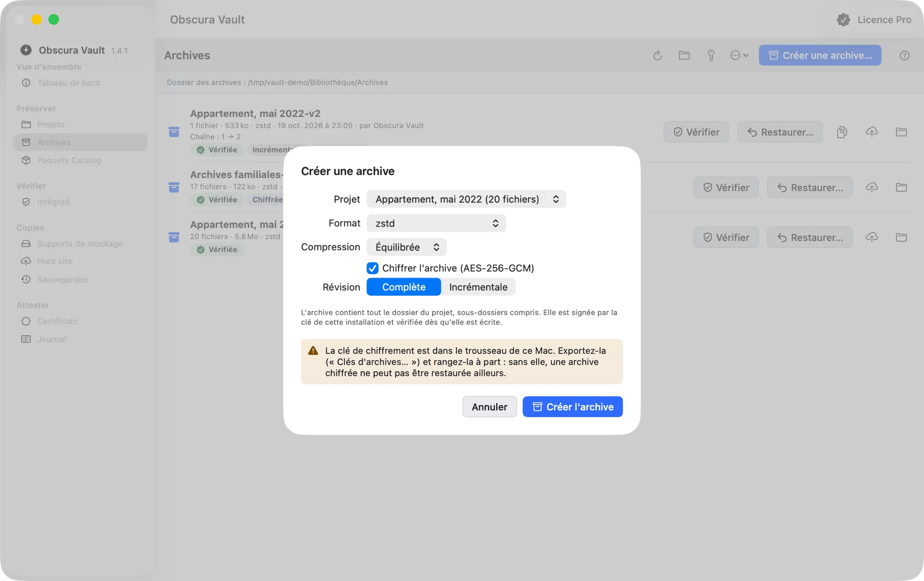Click the Licence Pro badge
This screenshot has width=924, height=581.
pyautogui.click(x=874, y=19)
